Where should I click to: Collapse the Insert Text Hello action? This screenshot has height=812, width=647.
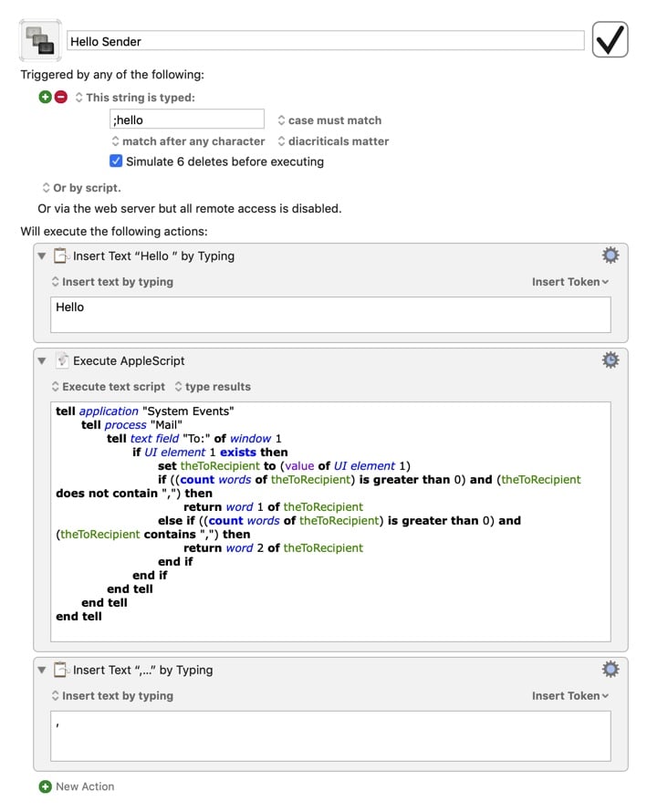(x=42, y=255)
